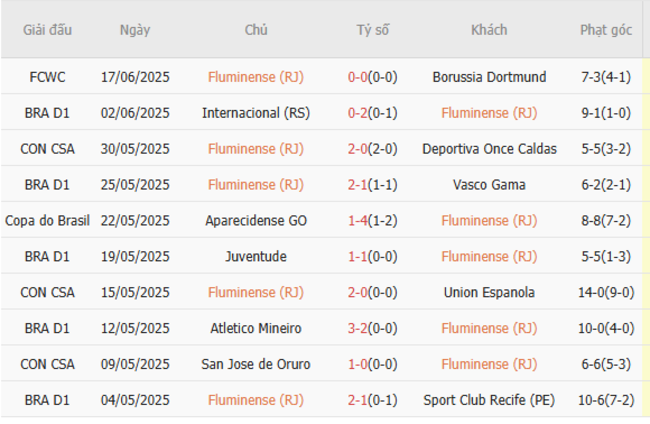Click the Juventude home team link

click(x=256, y=256)
